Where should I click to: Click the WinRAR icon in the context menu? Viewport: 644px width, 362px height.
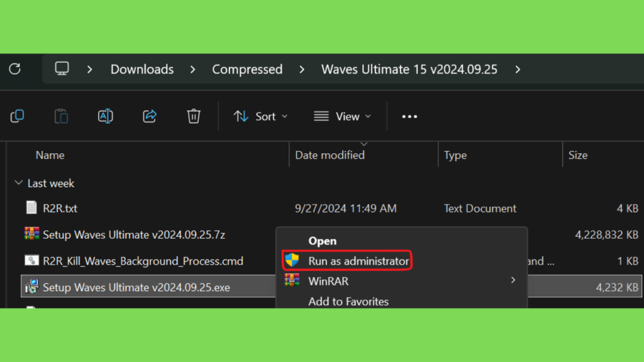(x=292, y=280)
